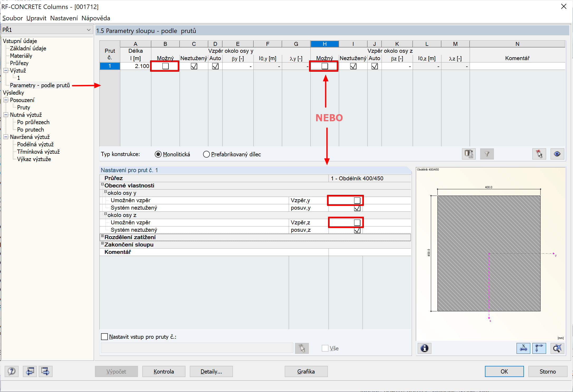Select Prefabrikovaný dílec radio button
This screenshot has height=392, width=573.
(206, 154)
